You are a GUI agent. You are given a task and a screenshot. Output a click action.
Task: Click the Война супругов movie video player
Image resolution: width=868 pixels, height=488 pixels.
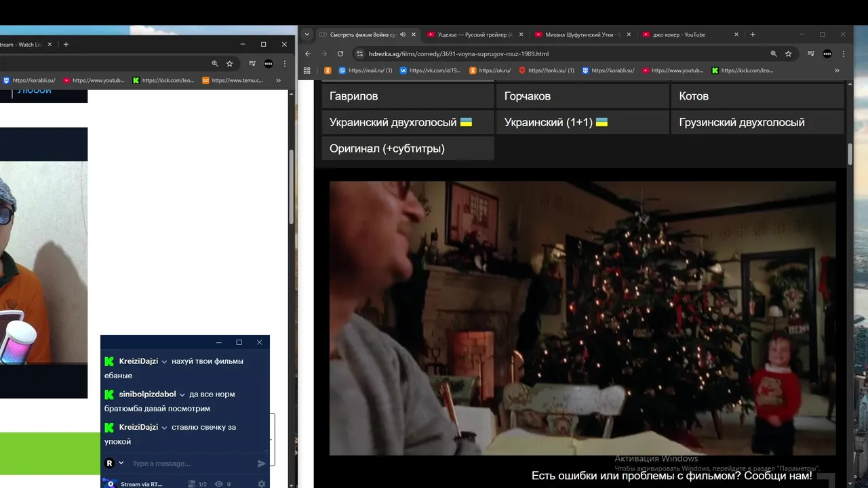tap(583, 317)
